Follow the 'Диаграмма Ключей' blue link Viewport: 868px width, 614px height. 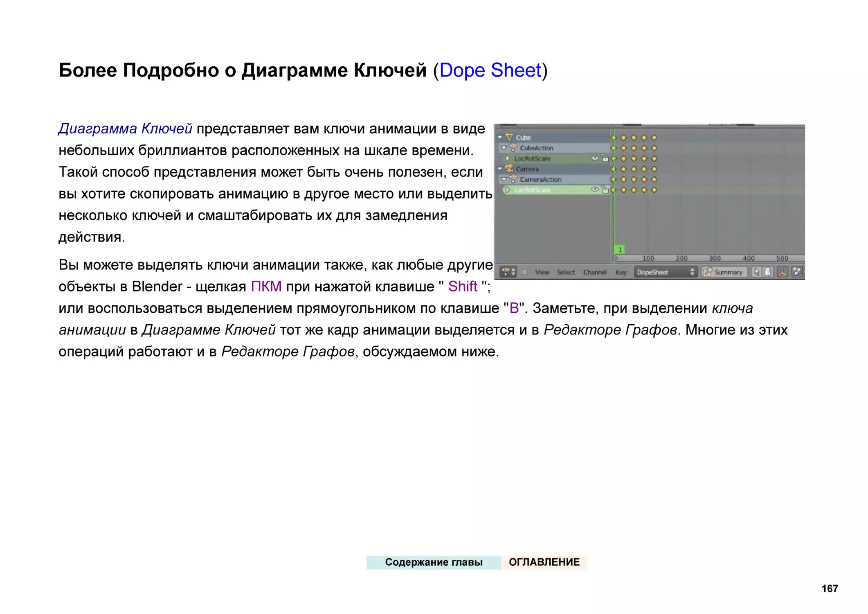[x=125, y=129]
